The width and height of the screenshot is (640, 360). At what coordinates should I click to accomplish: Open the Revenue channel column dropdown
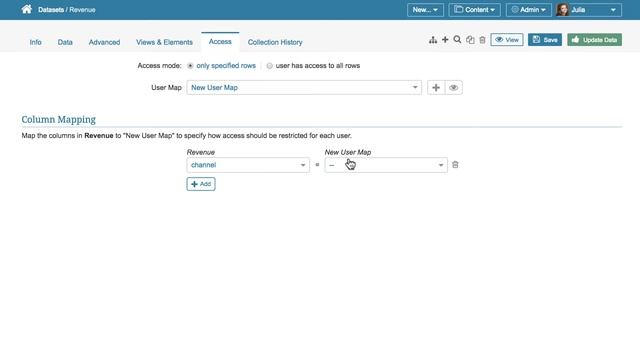click(248, 165)
